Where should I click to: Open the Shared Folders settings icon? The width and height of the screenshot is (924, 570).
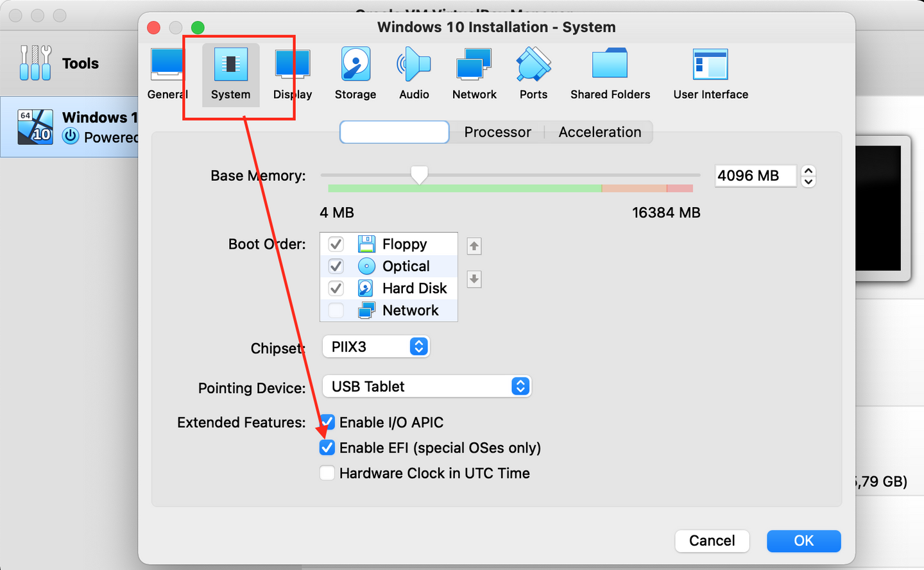pyautogui.click(x=610, y=74)
